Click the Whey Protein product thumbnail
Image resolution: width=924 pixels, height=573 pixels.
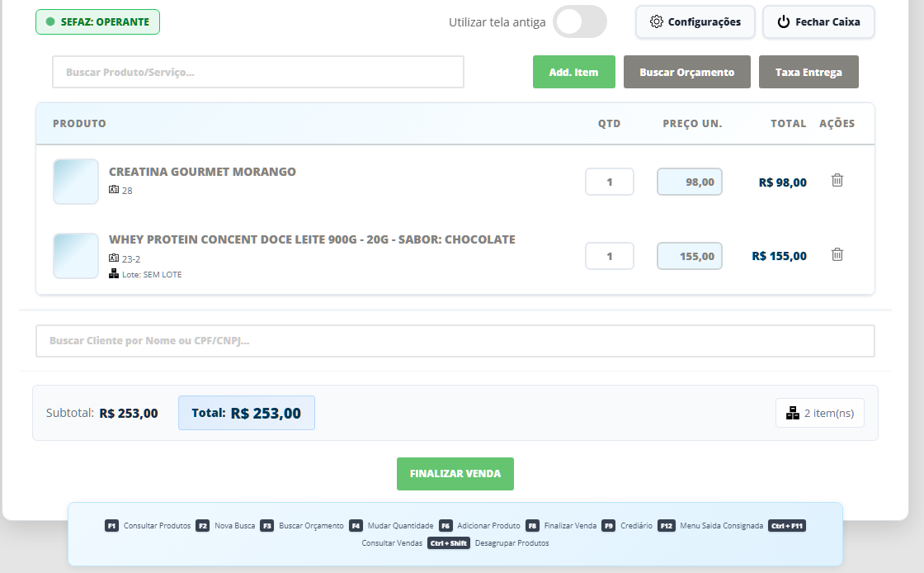(76, 256)
